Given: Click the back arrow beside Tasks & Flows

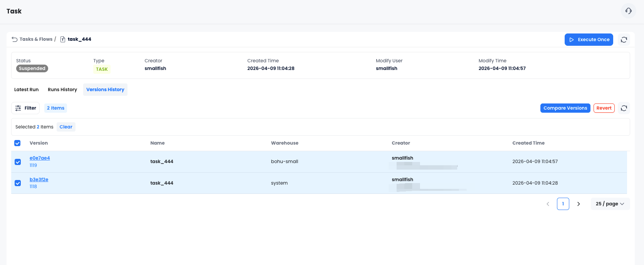Looking at the screenshot, I should (15, 39).
